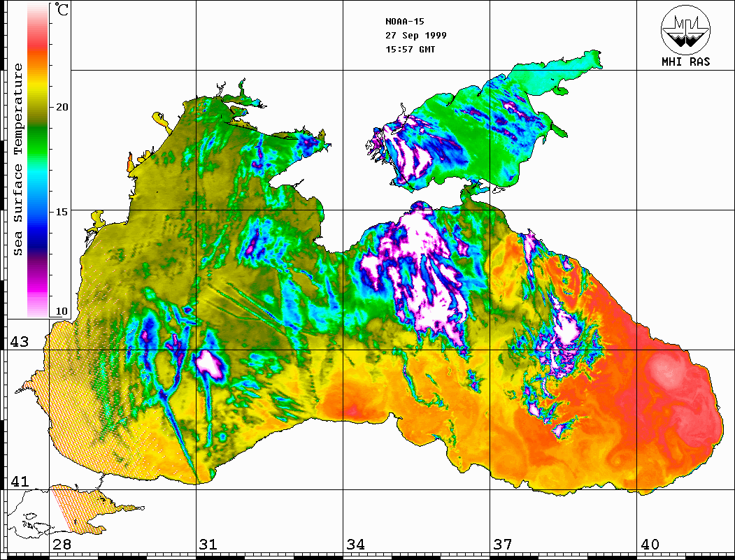Image resolution: width=735 pixels, height=560 pixels.
Task: Click the 20 tick on the temperature scale
Action: (62, 107)
